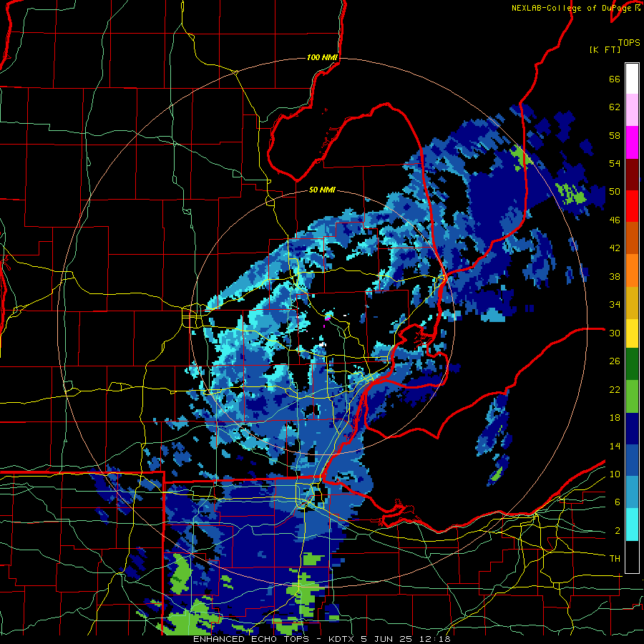Select the black TH threshold swatch
Screen dimensions: 644x644
coord(632,557)
